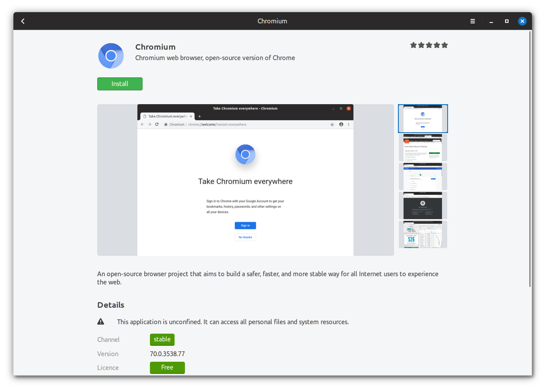Select the dark-themed screenshot thumbnail

(423, 205)
